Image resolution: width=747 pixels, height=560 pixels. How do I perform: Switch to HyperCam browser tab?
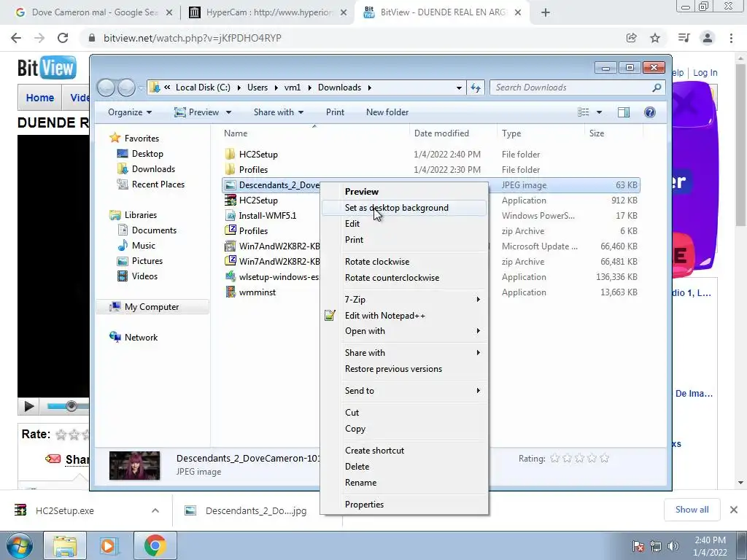tap(269, 12)
